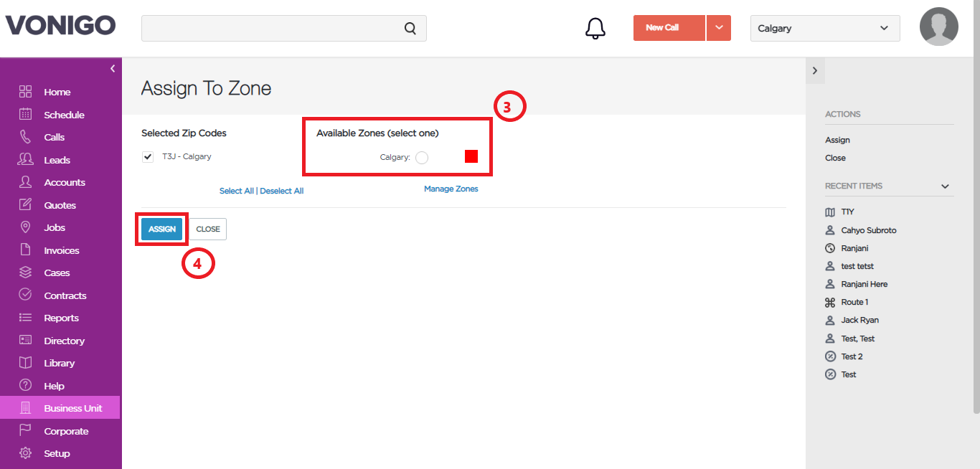Click the Calls phone icon
The height and width of the screenshot is (469, 980).
point(26,137)
